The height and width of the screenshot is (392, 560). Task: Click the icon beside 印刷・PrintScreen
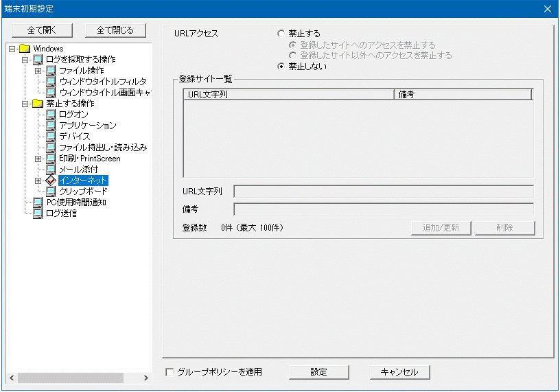tap(51, 159)
